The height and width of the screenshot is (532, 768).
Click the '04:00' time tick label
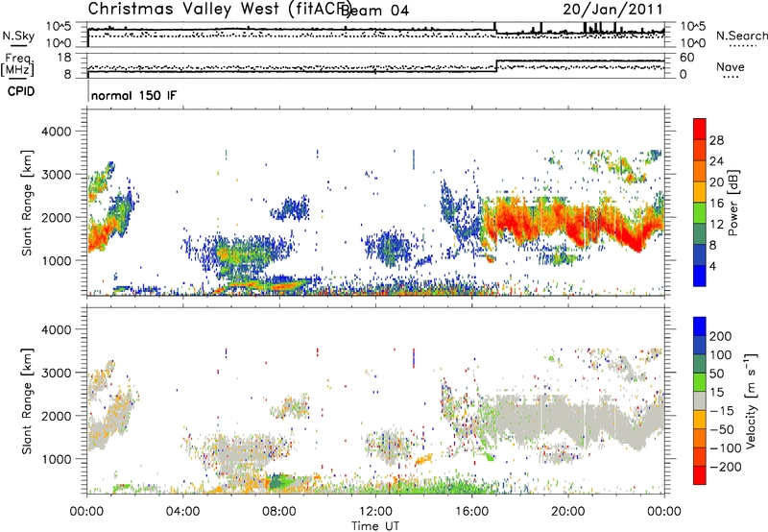(x=182, y=512)
